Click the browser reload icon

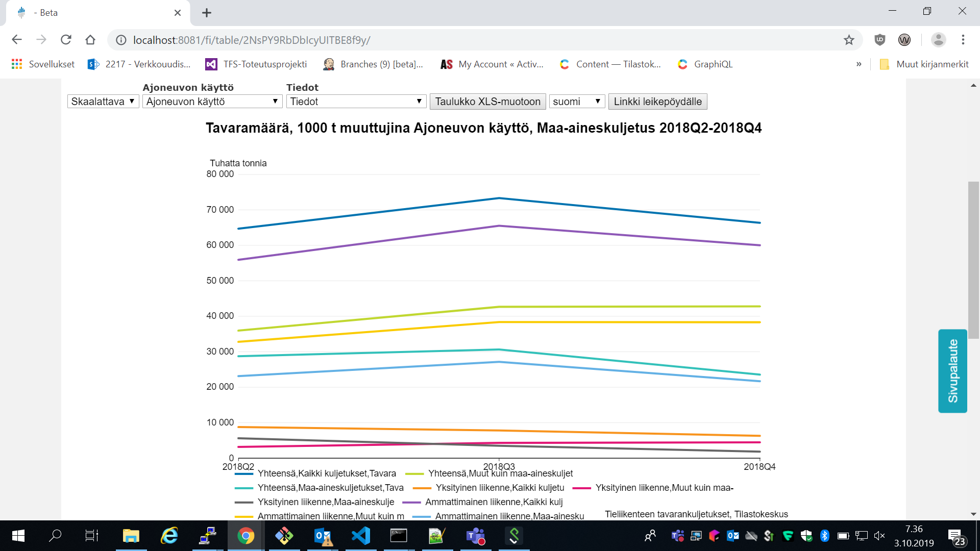pos(66,40)
